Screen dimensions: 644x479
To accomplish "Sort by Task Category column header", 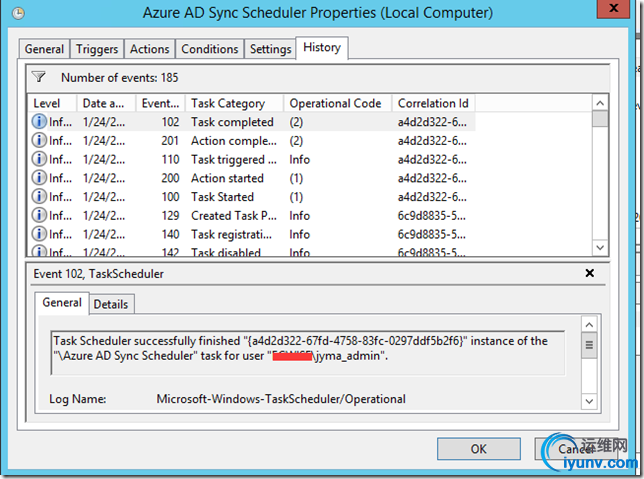I will [235, 103].
